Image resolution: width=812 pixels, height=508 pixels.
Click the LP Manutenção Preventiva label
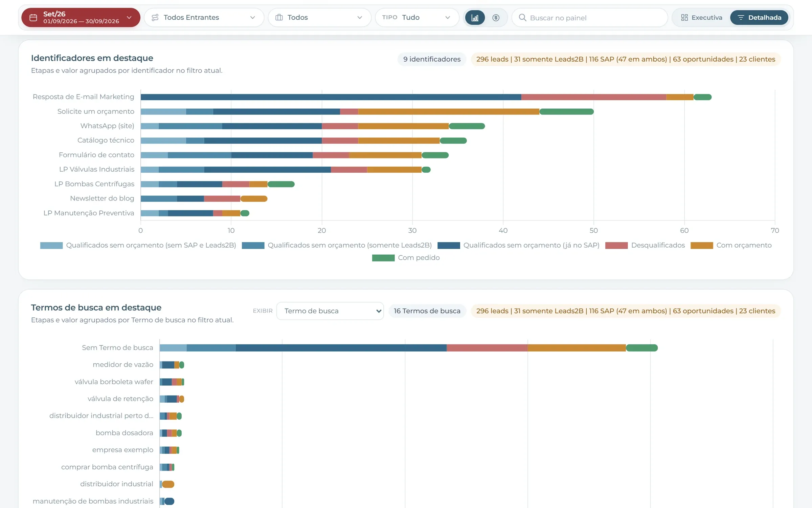89,213
